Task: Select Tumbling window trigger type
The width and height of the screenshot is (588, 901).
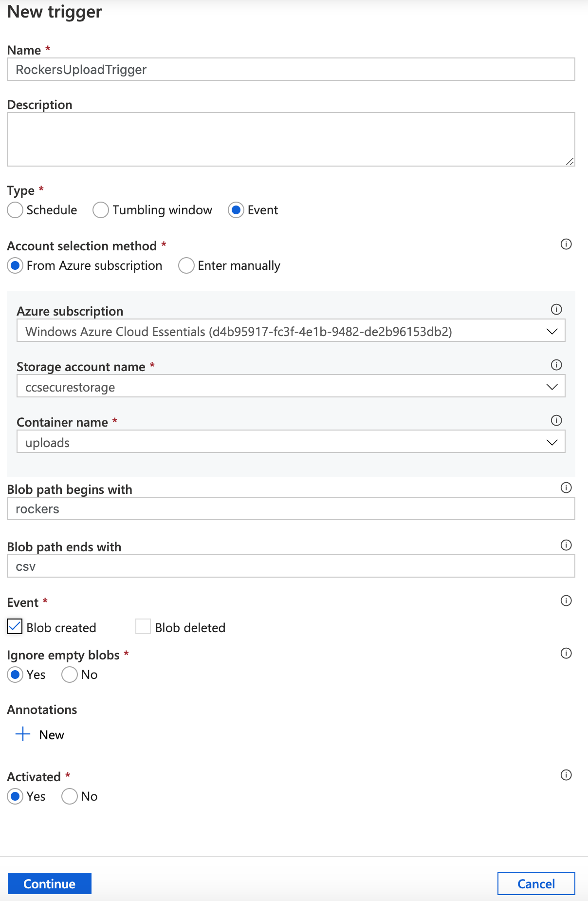Action: pos(101,210)
